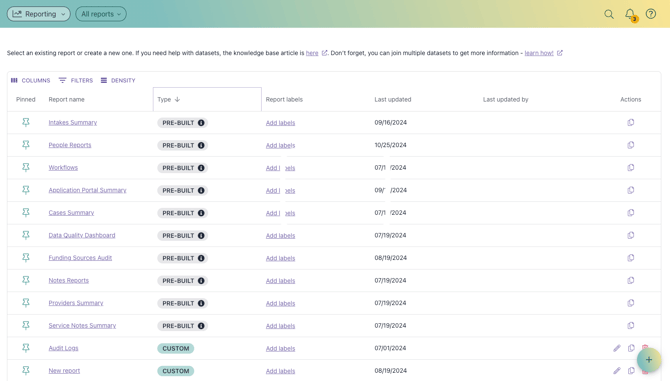Copy the Funding Sources Audit report

pyautogui.click(x=631, y=258)
